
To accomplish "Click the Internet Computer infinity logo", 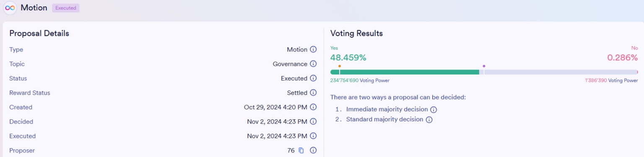I will coord(10,8).
